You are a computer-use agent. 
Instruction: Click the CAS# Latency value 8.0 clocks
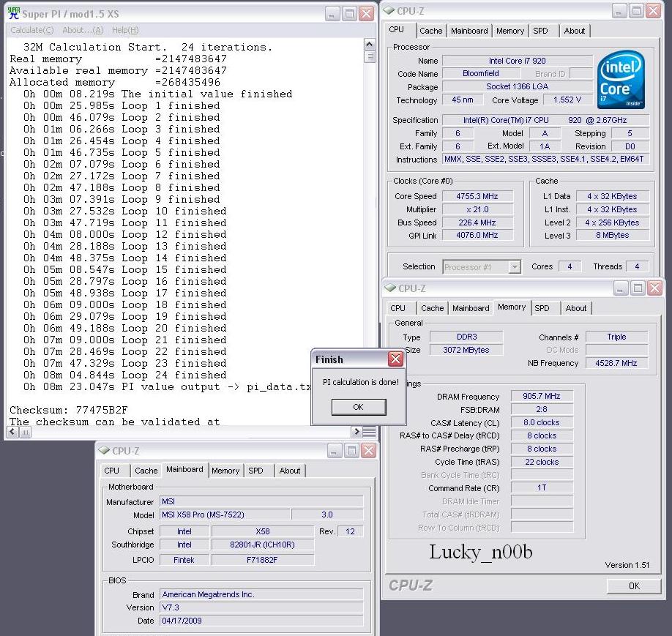pos(542,422)
